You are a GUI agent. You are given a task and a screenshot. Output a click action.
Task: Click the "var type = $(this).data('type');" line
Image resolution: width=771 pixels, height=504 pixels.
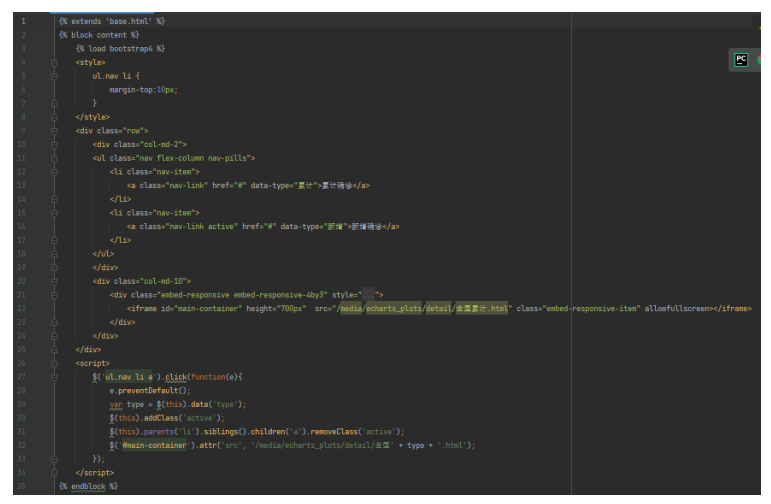(x=178, y=405)
